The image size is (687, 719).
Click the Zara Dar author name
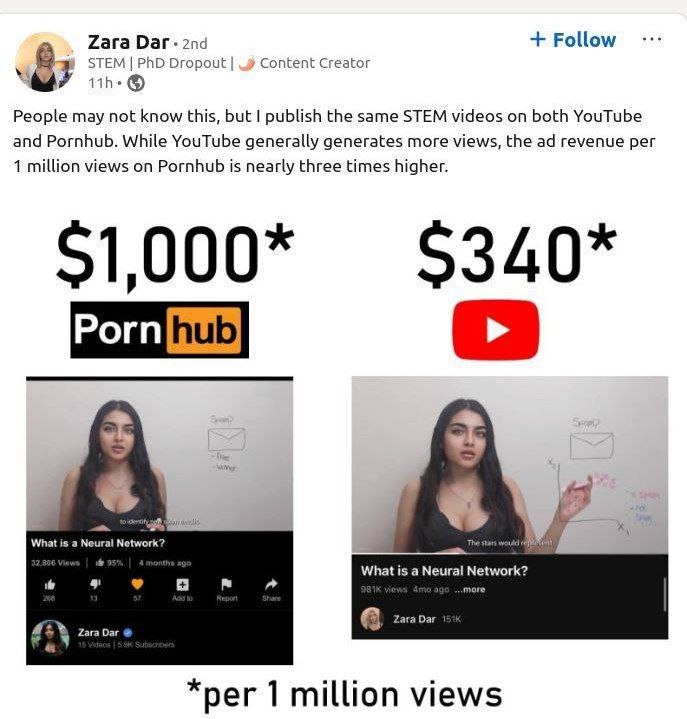pyautogui.click(x=128, y=43)
